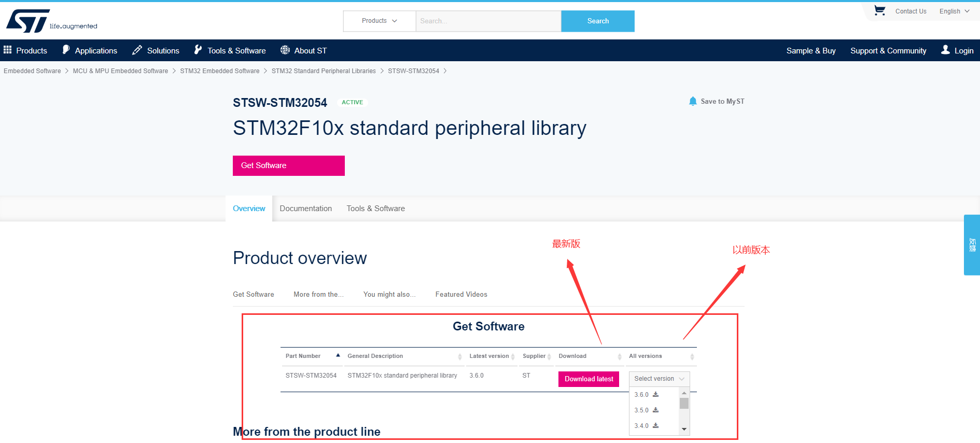
Task: Click the STSW-STM32054 breadcrumb
Action: [x=413, y=71]
